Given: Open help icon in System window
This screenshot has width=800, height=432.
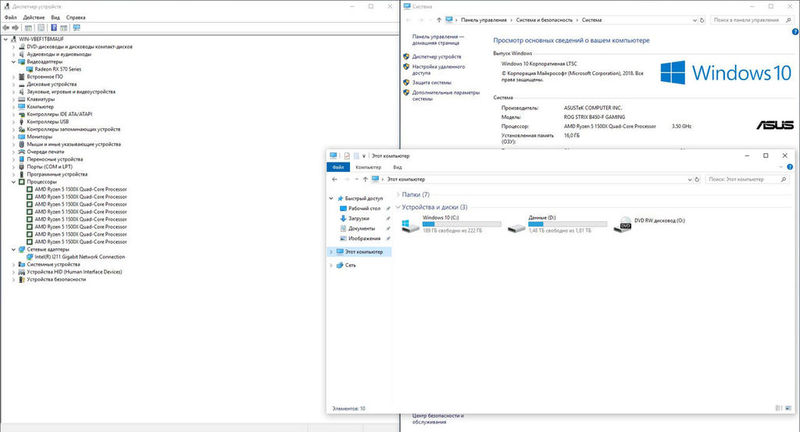Looking at the screenshot, I should [795, 32].
